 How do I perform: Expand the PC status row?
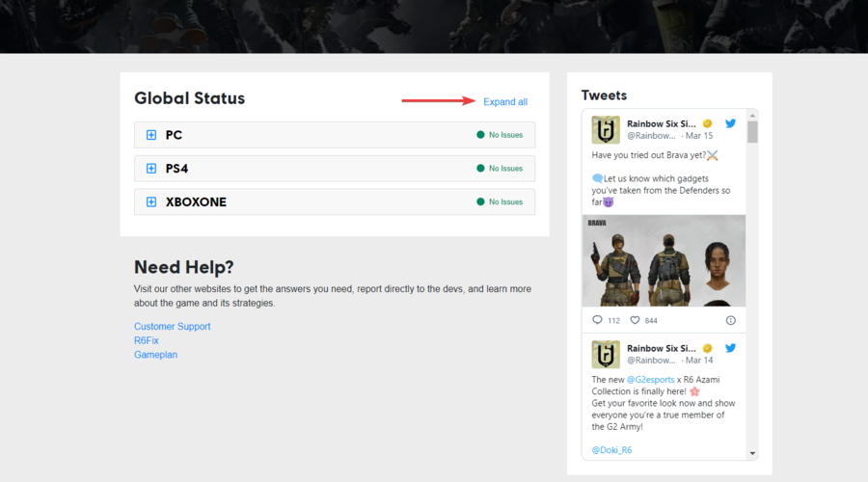[x=335, y=135]
